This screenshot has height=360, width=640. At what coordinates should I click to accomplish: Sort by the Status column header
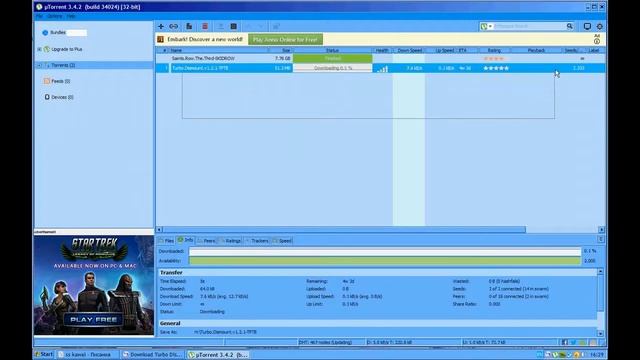coord(332,50)
